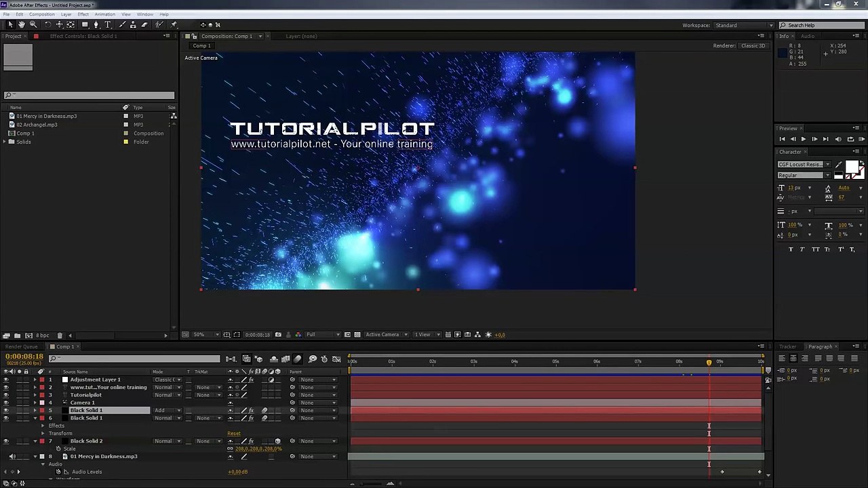Select the Rectangle shape tool
868x488 pixels.
85,25
